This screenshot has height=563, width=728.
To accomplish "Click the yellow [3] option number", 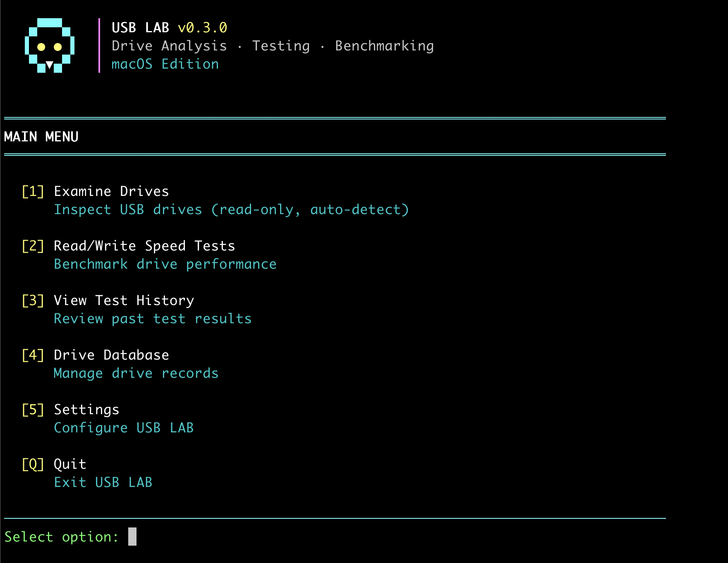I will click(33, 300).
